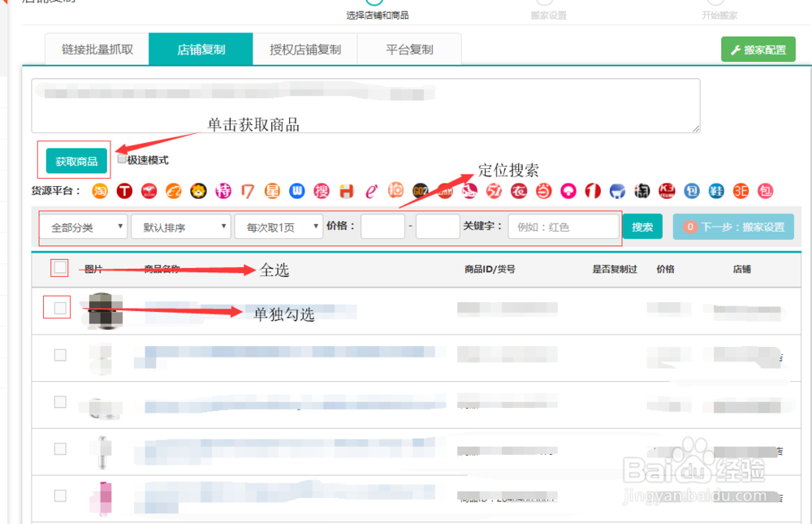812x524 pixels.
Task: Click the 是否复制过 column header
Action: pos(615,269)
